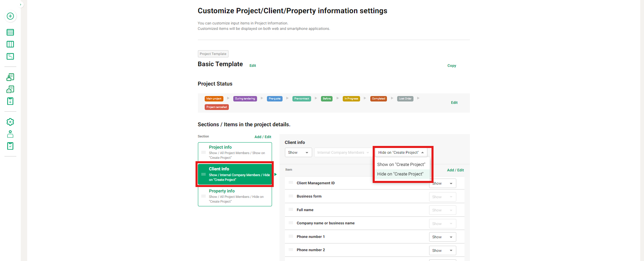The width and height of the screenshot is (644, 261).
Task: Select the Property info section
Action: (x=235, y=196)
